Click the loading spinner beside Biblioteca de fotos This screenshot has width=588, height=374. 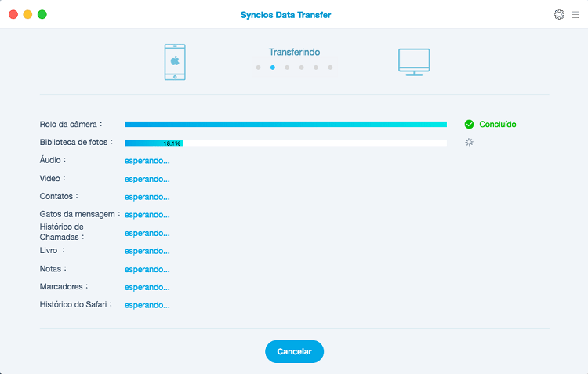click(469, 142)
